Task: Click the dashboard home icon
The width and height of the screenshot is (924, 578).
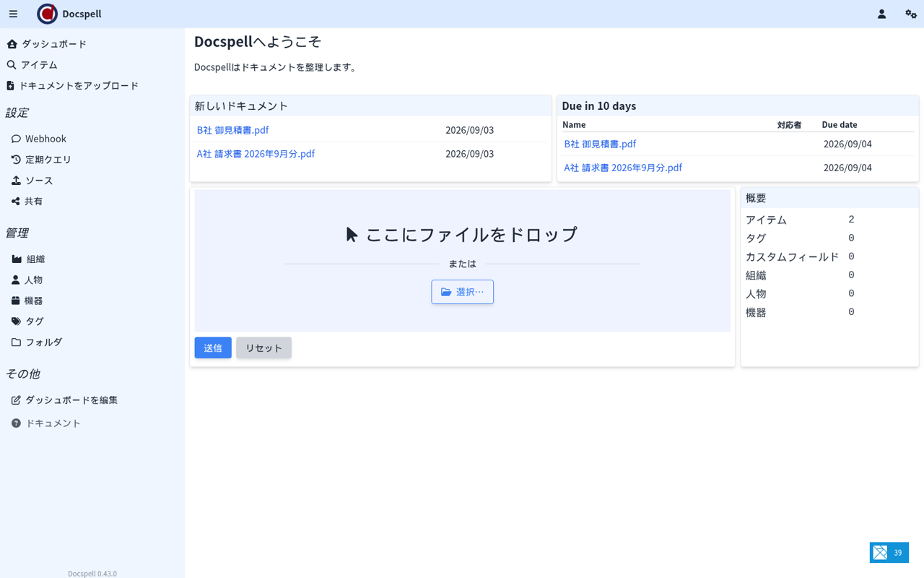Action: pyautogui.click(x=12, y=44)
